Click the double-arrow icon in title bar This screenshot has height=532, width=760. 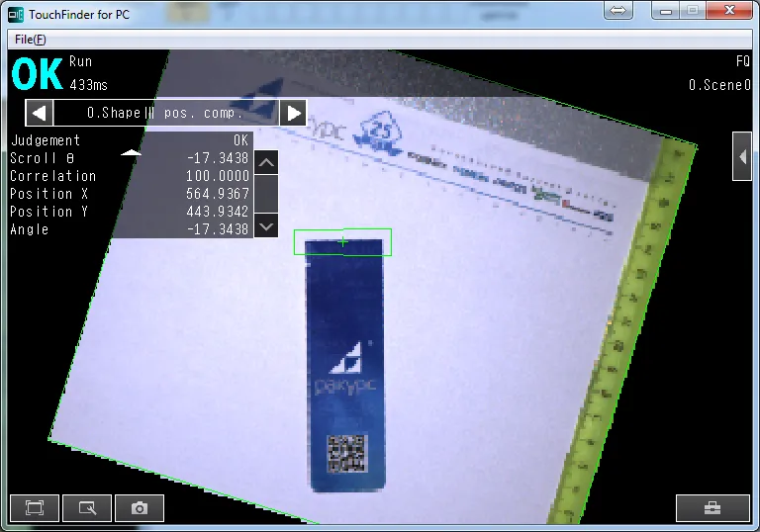(x=617, y=10)
